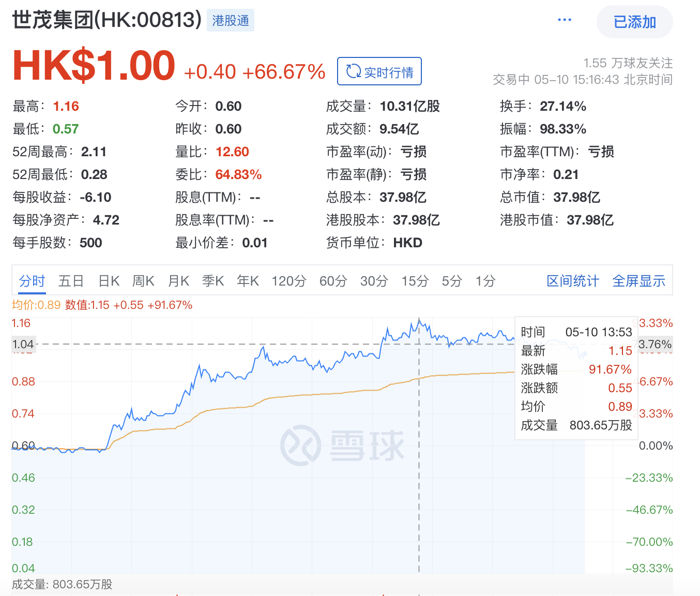The width and height of the screenshot is (700, 596).
Task: Click the 港股通 tag badge
Action: point(231,21)
